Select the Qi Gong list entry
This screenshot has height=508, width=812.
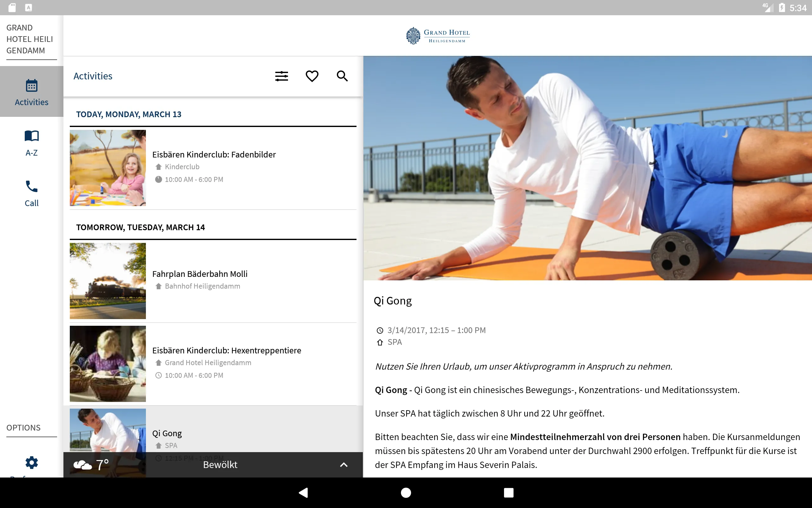213,429
